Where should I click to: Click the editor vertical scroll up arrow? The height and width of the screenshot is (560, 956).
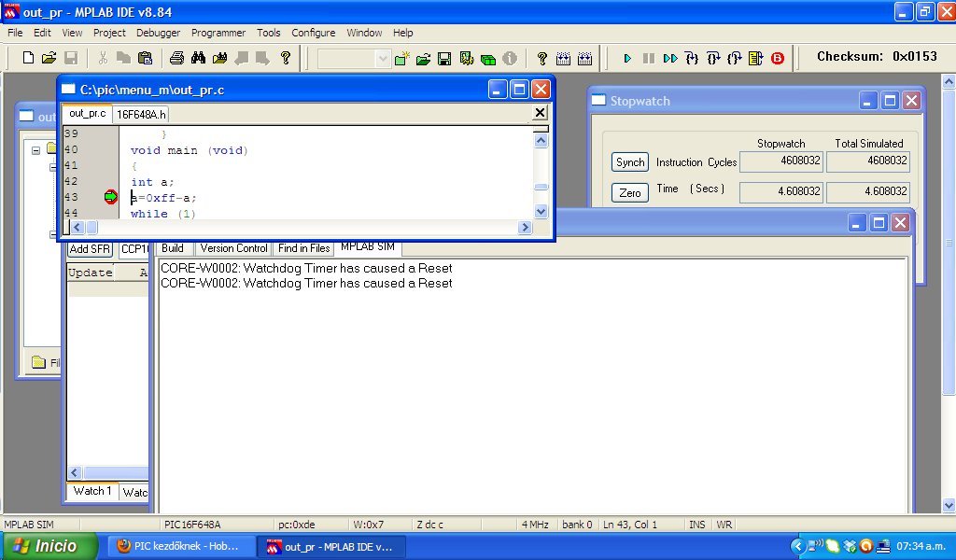tap(541, 140)
